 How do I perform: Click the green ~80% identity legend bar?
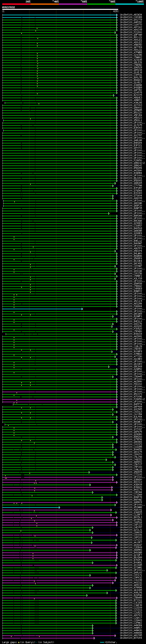point(101,4)
